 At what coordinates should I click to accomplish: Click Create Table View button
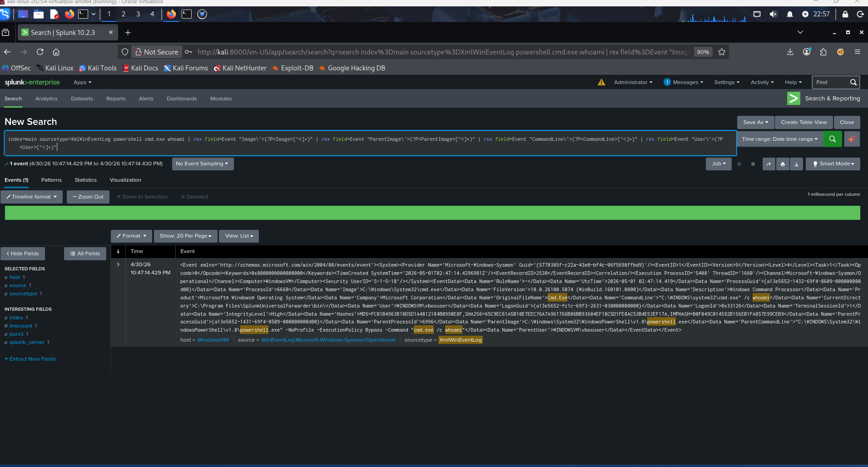tap(804, 122)
